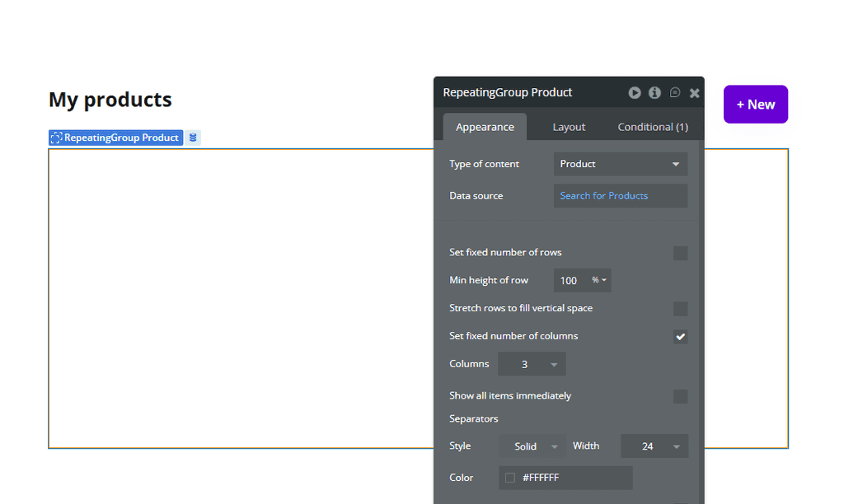Screen dimensions: 844x504
Task: Toggle Stretch rows to fill vertical space
Action: click(x=680, y=309)
